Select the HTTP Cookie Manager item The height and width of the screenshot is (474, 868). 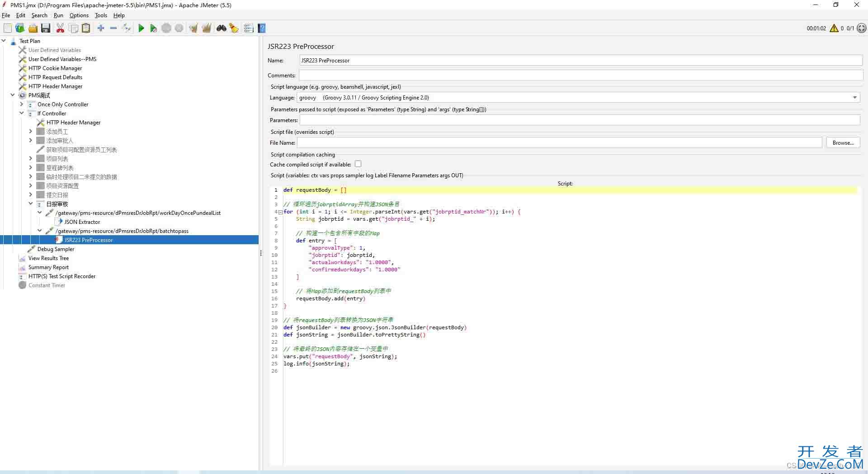[x=55, y=68]
